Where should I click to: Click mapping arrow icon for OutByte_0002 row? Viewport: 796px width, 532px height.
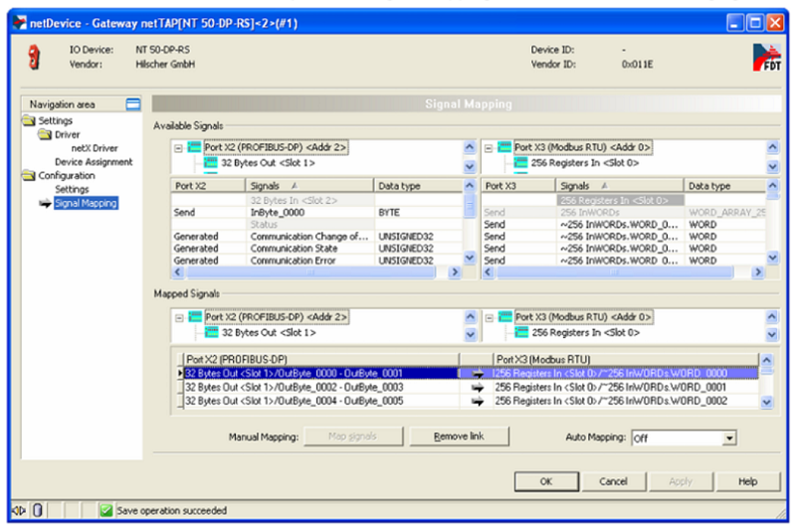tap(477, 387)
